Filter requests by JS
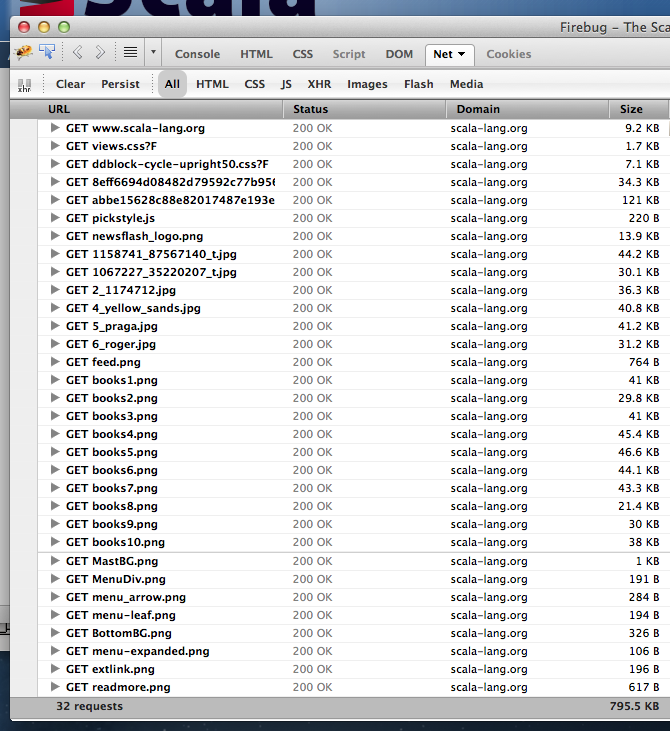The image size is (670, 731). point(286,84)
